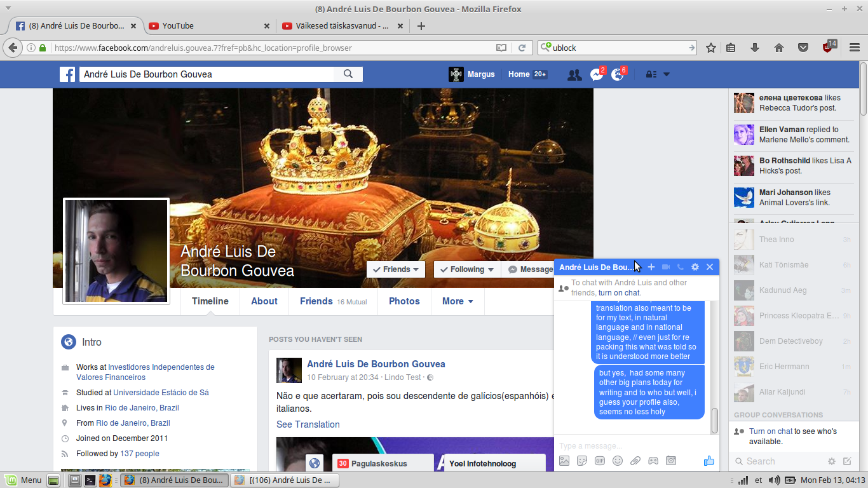Choose a sticker icon in chat
868x488 pixels.
click(x=582, y=461)
